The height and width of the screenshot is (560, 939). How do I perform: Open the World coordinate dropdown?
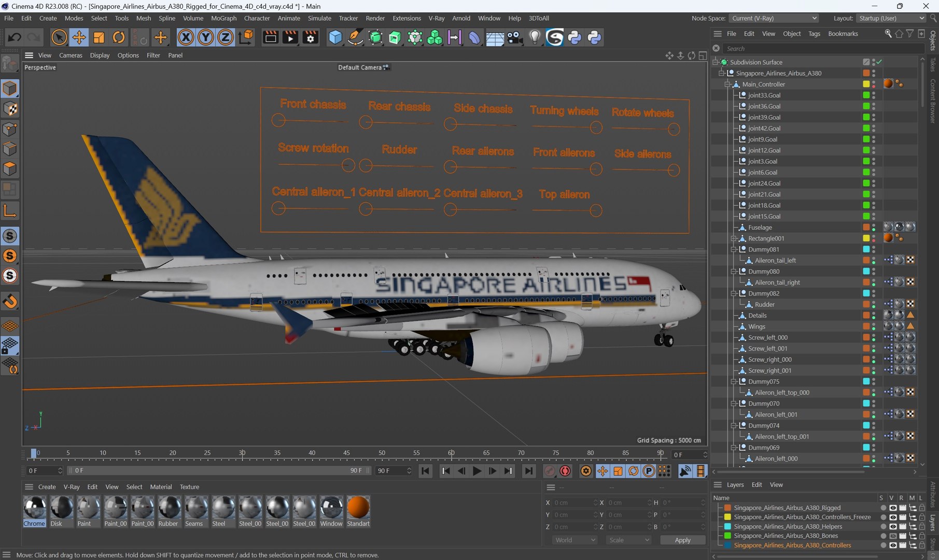click(x=575, y=540)
